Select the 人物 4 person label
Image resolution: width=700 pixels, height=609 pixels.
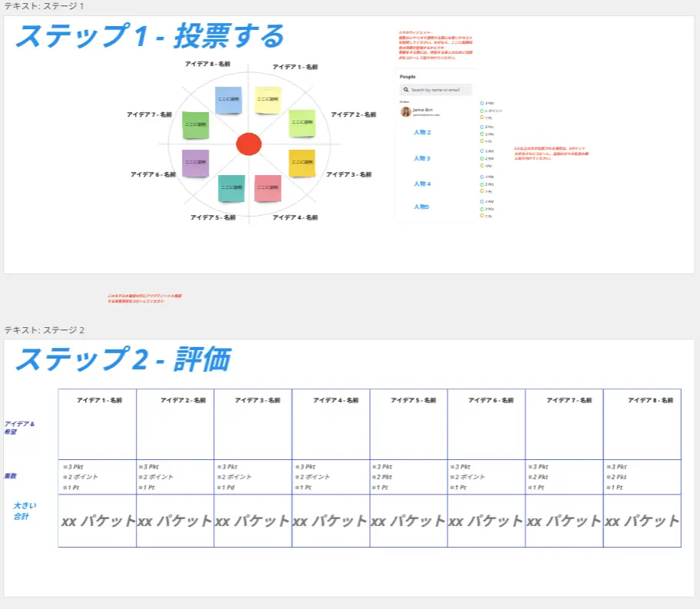click(422, 184)
